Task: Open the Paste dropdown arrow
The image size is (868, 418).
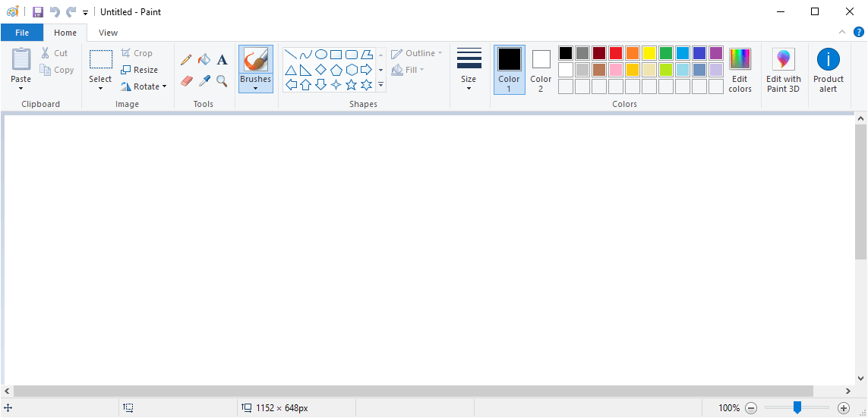Action: [21, 89]
